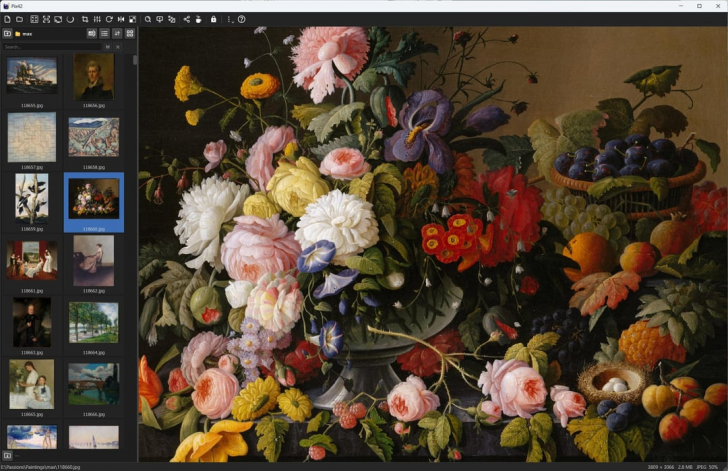Rotate the image clockwise
The image size is (728, 471).
[x=109, y=20]
